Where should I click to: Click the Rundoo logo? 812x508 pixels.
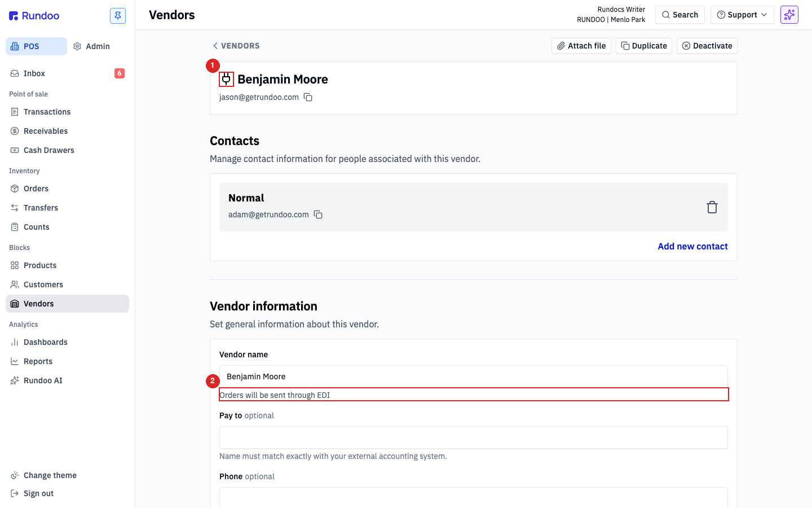34,16
